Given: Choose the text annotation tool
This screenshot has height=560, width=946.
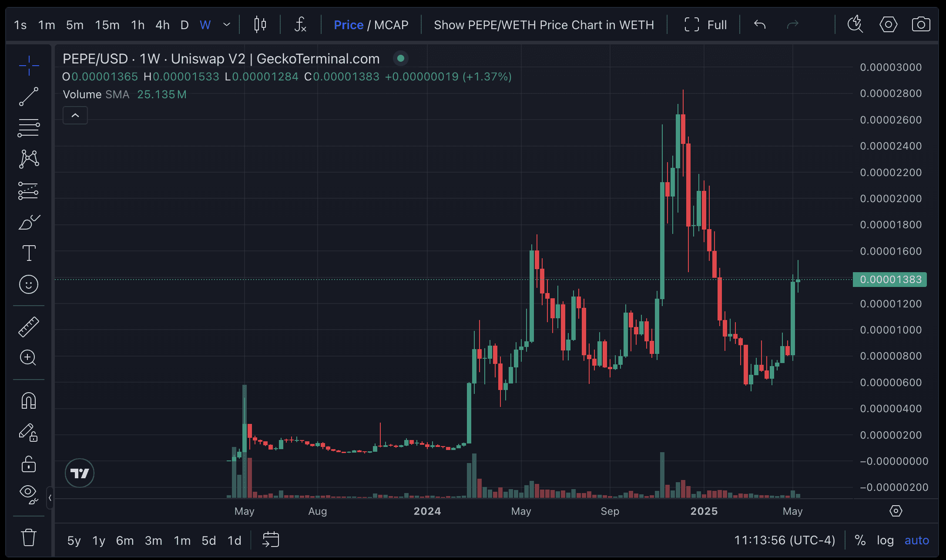Looking at the screenshot, I should tap(29, 253).
